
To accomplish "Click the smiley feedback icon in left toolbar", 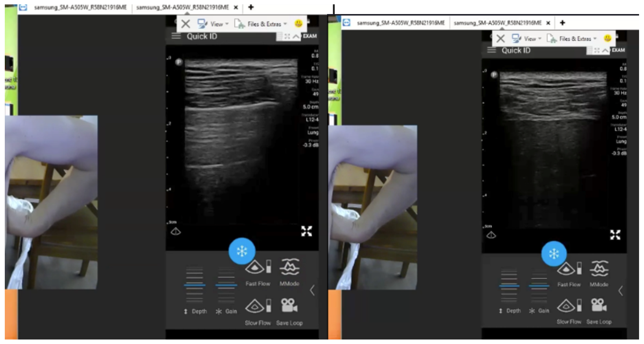I will (x=299, y=24).
